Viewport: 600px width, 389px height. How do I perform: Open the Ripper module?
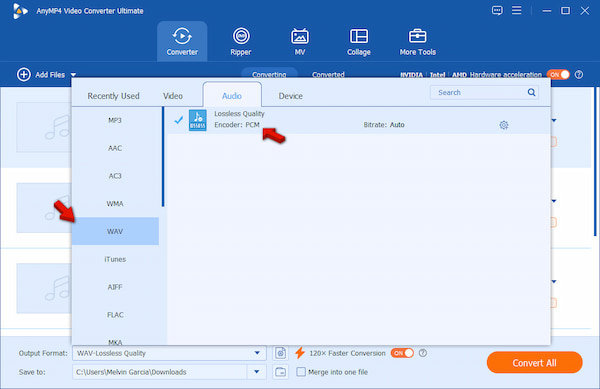tap(241, 41)
